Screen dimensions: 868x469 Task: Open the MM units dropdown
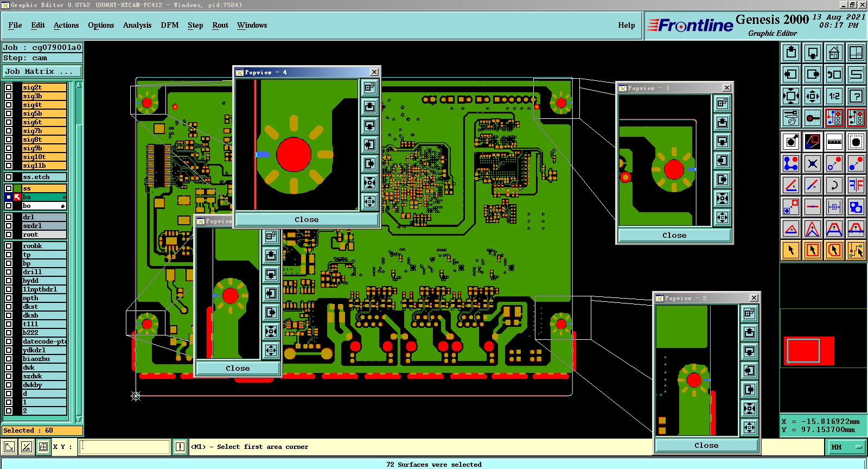tap(846, 447)
